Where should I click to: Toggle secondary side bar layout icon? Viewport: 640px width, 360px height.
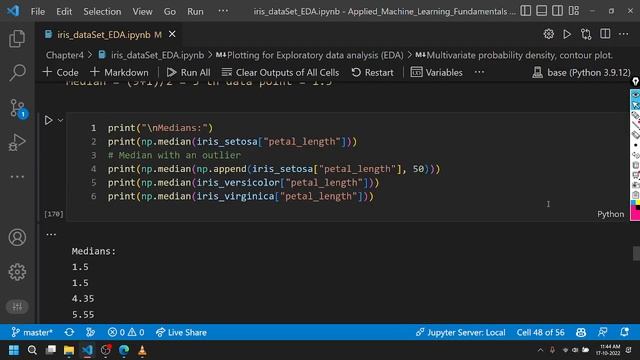click(x=558, y=11)
